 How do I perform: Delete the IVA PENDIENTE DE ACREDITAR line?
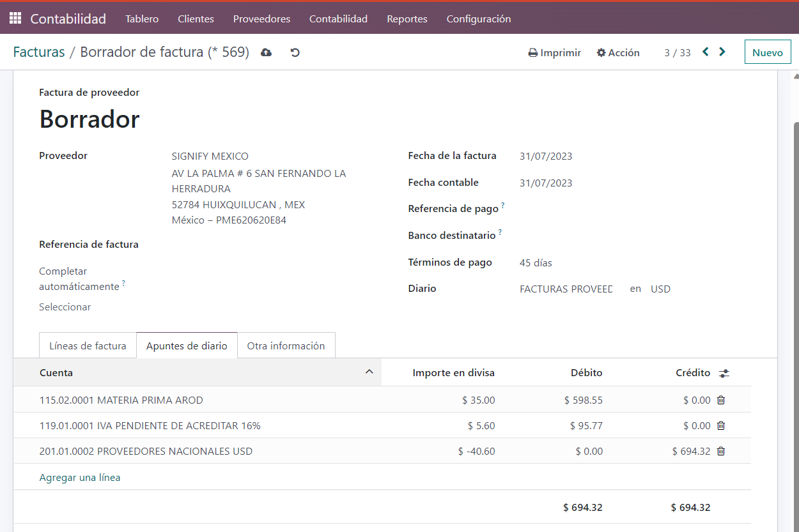[x=721, y=426]
